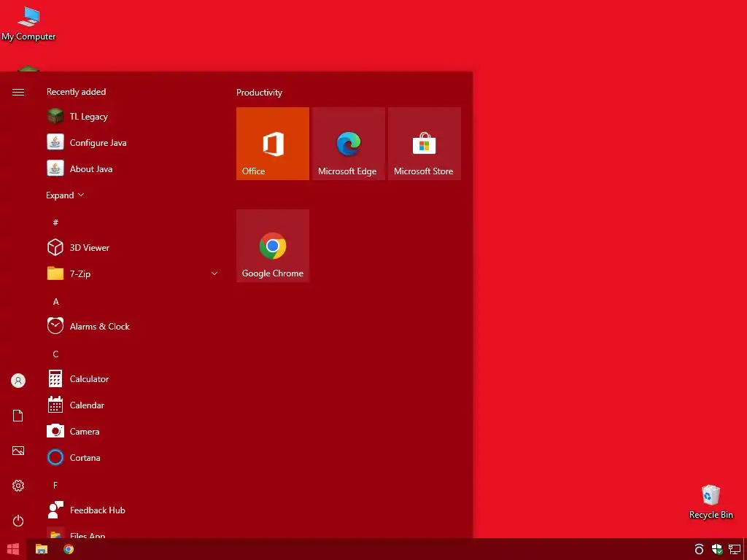Open 3D Viewer app
Viewport: 747px width, 560px height.
[x=132, y=248]
